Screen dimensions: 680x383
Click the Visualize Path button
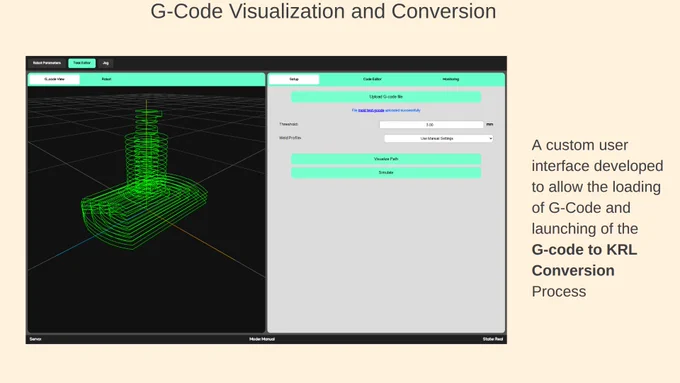tap(386, 159)
